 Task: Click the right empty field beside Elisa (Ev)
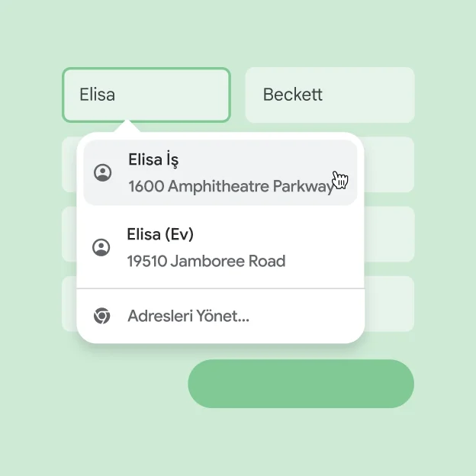391,234
